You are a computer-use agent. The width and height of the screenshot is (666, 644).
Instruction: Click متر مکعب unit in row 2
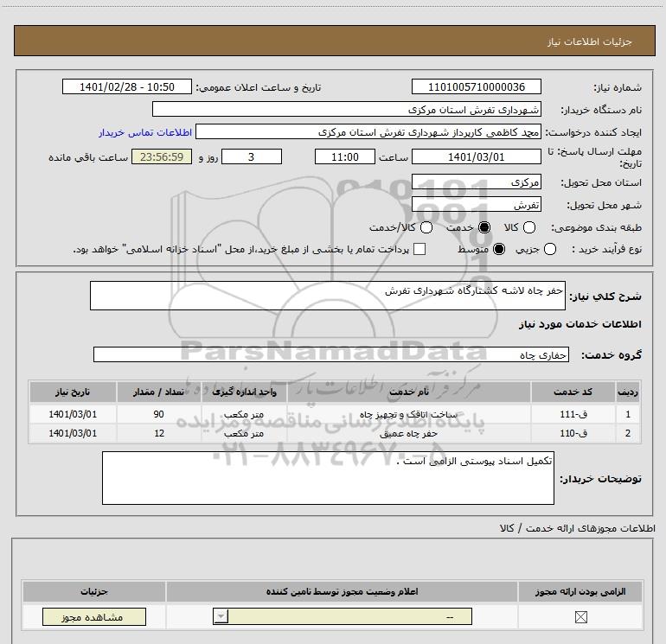[244, 433]
